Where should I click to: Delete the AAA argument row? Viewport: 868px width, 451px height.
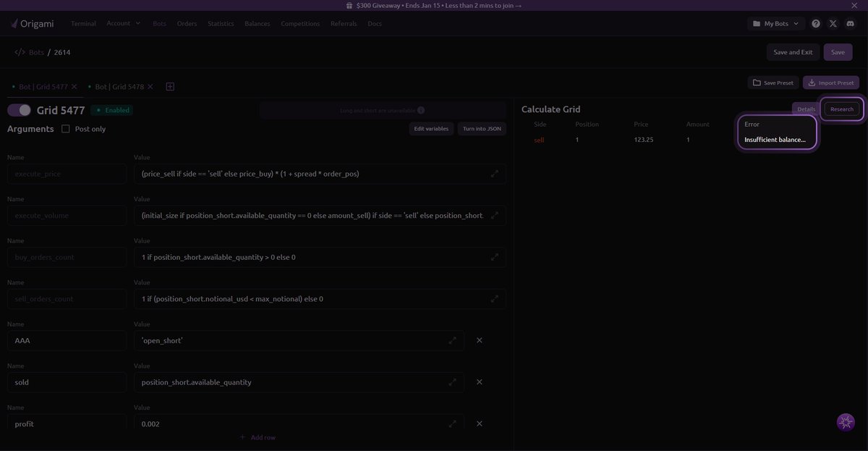(x=479, y=340)
